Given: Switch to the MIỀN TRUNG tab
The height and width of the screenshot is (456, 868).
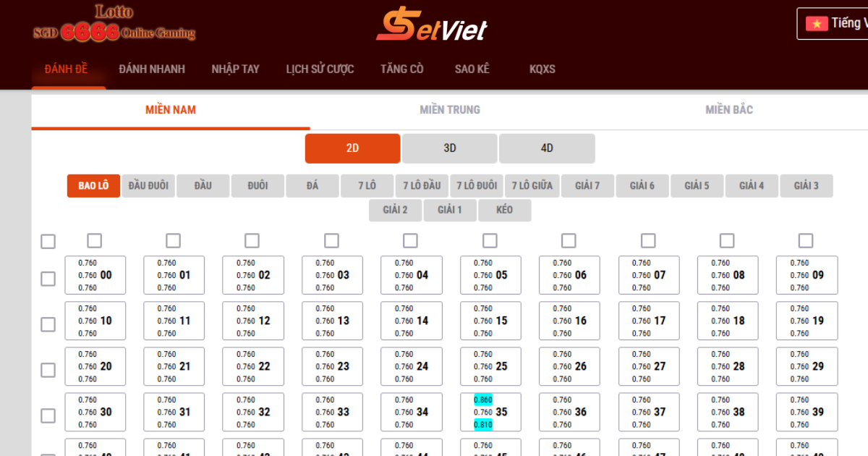Looking at the screenshot, I should 449,109.
